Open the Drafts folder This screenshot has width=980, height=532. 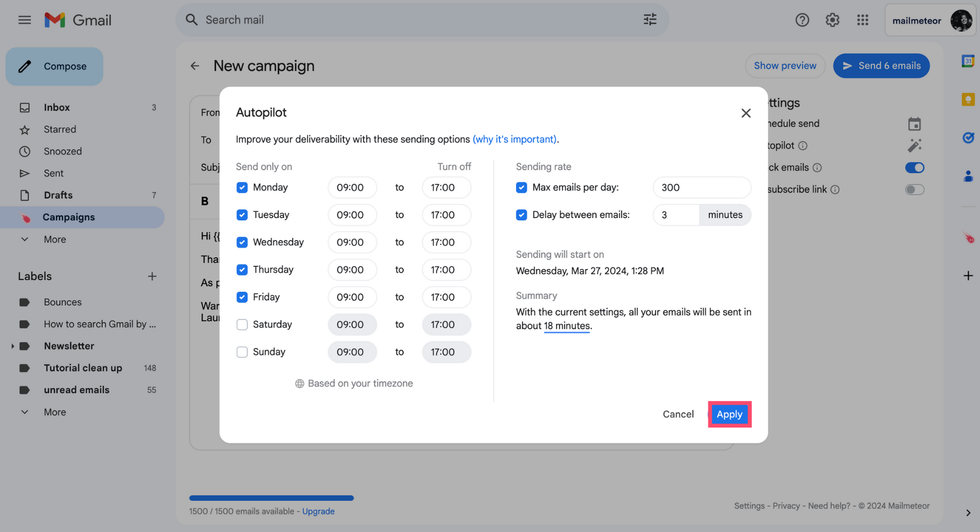(82, 195)
